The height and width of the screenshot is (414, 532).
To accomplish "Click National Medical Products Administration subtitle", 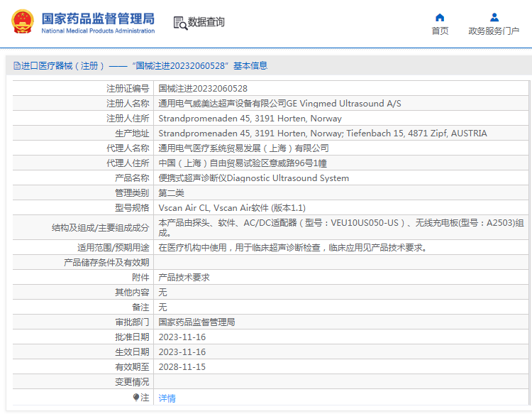I will tap(98, 31).
